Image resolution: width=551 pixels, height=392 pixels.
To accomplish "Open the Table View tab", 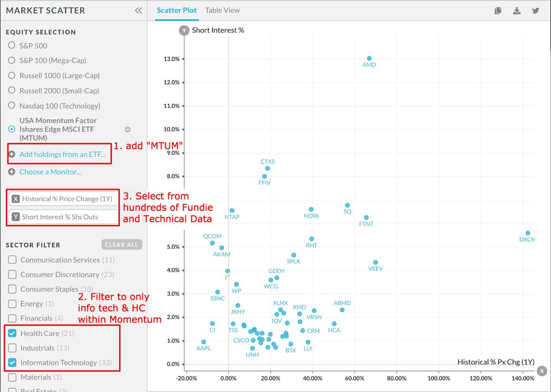I will pyautogui.click(x=223, y=10).
